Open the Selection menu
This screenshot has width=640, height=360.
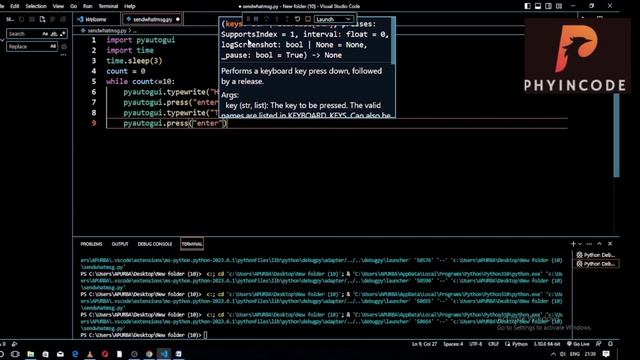pos(36,6)
